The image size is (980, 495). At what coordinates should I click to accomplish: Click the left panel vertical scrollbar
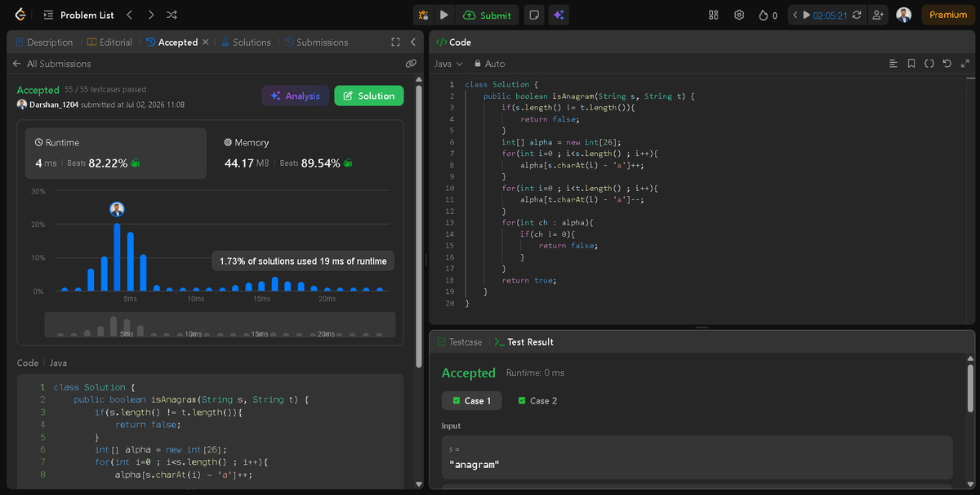pyautogui.click(x=419, y=225)
